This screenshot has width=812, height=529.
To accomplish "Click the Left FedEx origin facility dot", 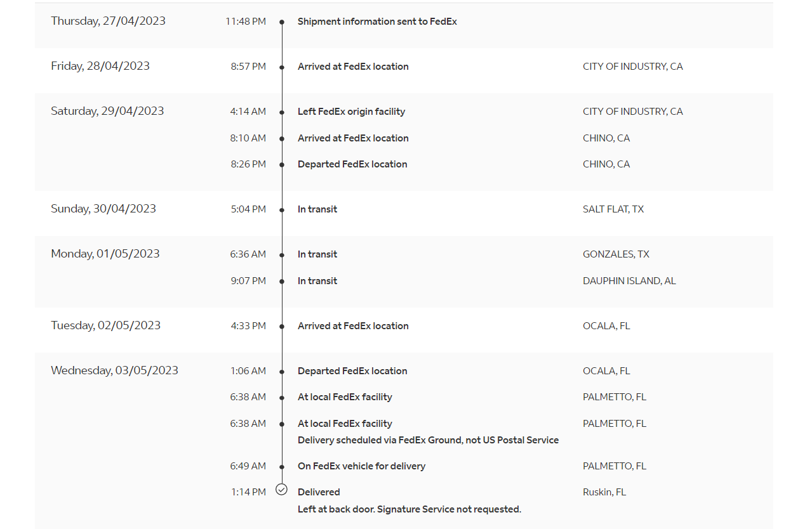I will pyautogui.click(x=282, y=112).
